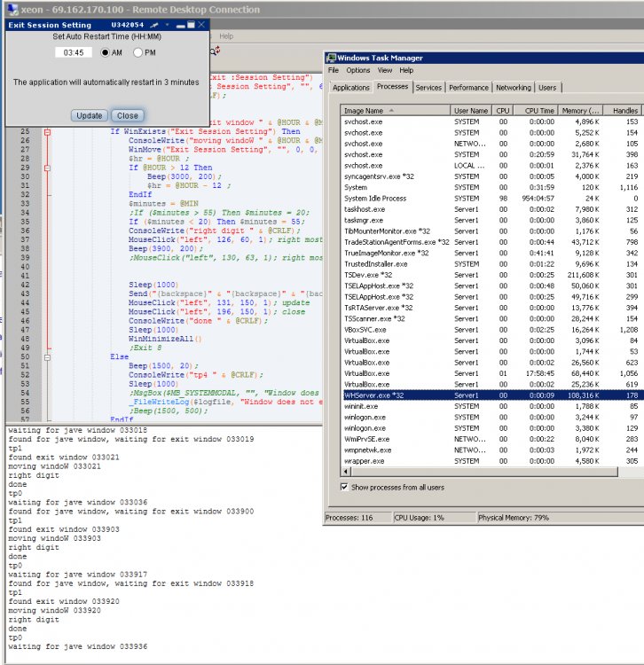644x665 pixels.
Task: Select the TsRTAServer.exe *32 process
Action: [492, 308]
